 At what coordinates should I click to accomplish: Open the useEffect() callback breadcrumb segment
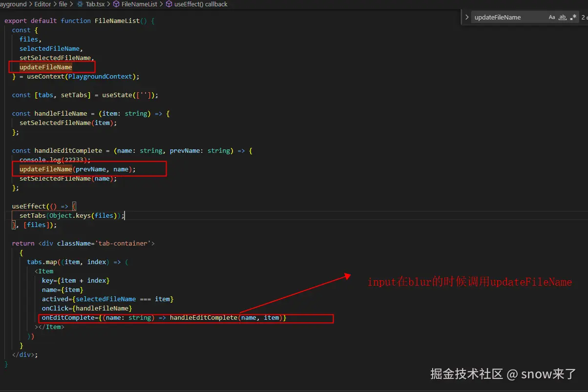(x=201, y=4)
